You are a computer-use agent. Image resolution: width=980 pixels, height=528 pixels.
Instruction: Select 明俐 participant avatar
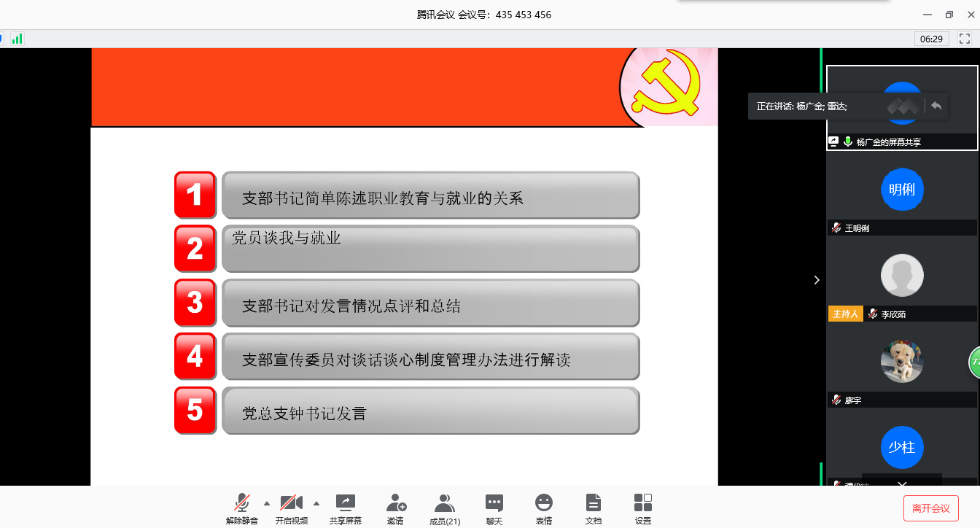pos(902,190)
